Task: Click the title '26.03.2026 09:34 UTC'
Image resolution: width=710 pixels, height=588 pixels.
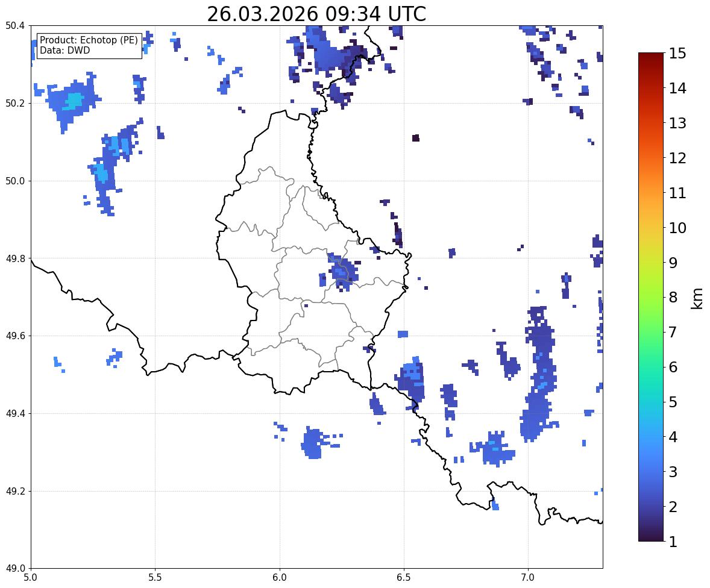Action: 316,14
